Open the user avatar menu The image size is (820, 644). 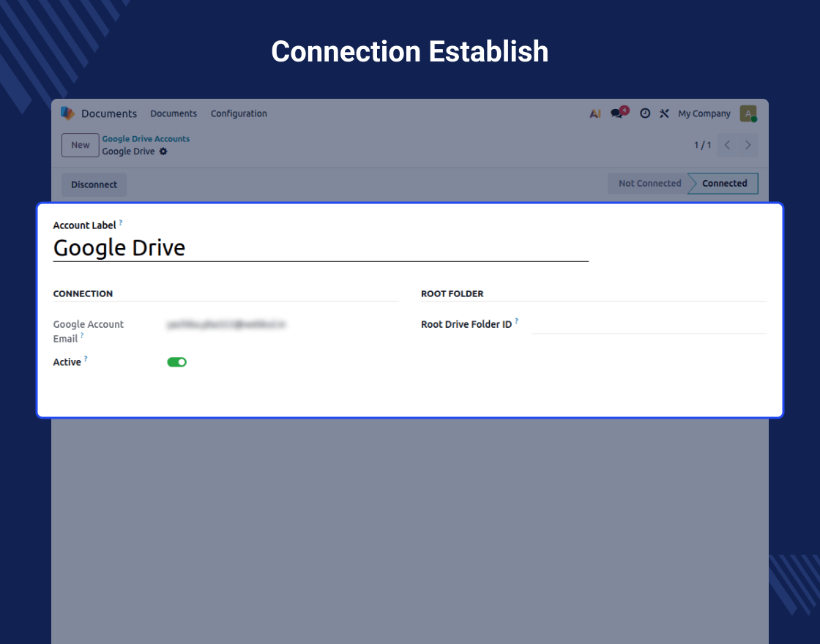748,113
